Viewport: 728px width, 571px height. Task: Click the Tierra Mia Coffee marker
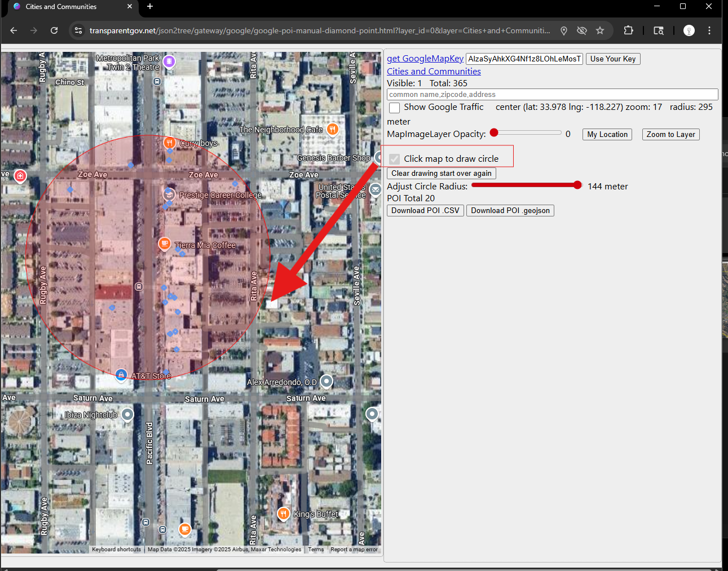pos(164,244)
